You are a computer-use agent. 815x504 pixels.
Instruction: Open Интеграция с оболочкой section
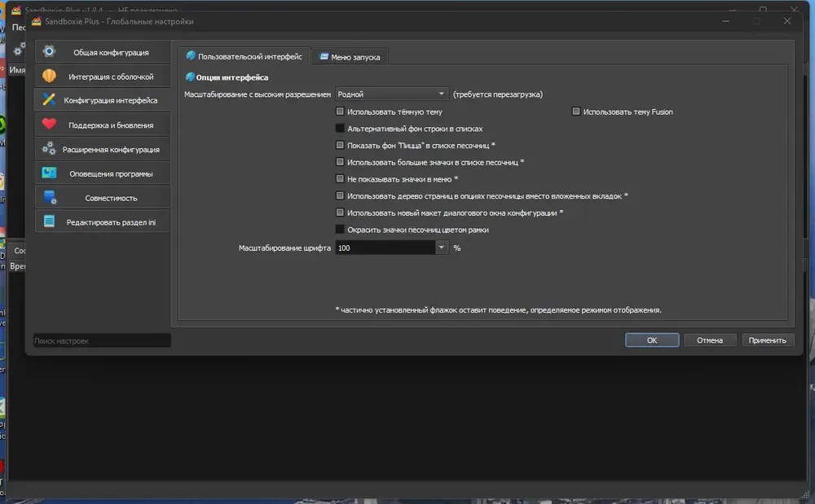tap(103, 77)
